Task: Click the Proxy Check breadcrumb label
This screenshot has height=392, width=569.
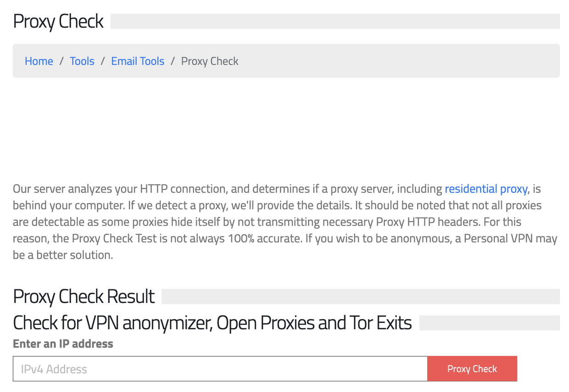Action: click(209, 61)
